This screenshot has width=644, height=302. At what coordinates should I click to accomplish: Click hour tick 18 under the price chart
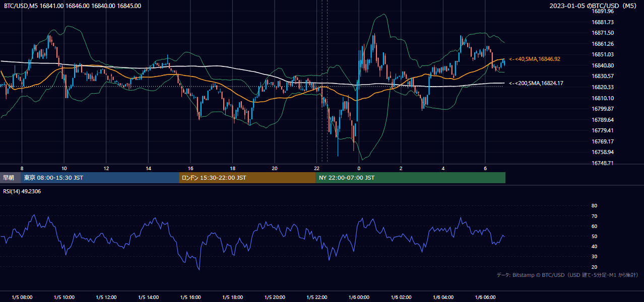pyautogui.click(x=233, y=168)
